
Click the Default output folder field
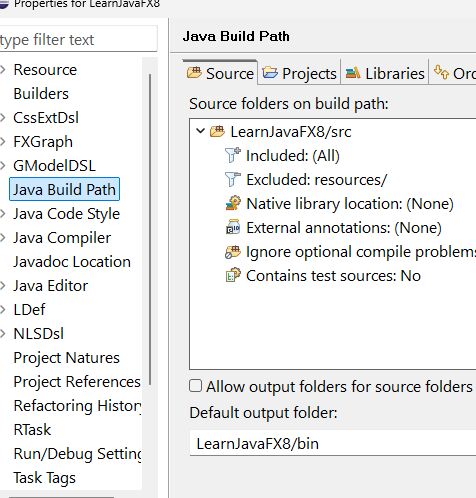tap(333, 443)
